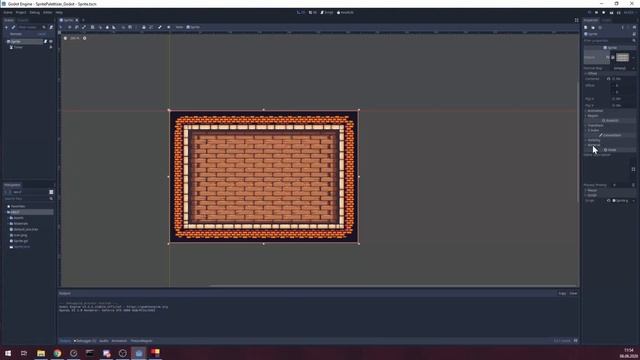
Task: Open Google Chrome from the taskbar
Action: point(57,353)
